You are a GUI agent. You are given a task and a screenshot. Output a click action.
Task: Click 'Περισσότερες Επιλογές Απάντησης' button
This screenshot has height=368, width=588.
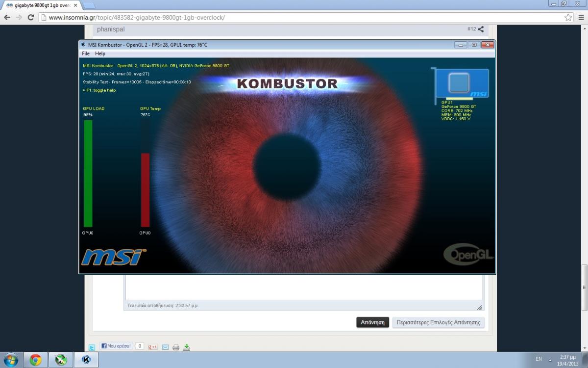[439, 322]
